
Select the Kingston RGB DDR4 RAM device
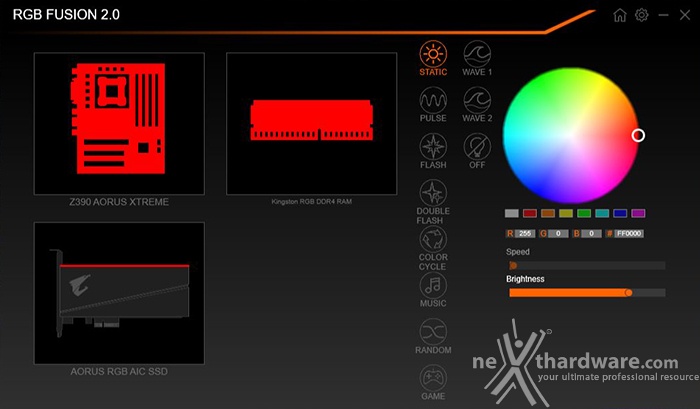coord(312,124)
